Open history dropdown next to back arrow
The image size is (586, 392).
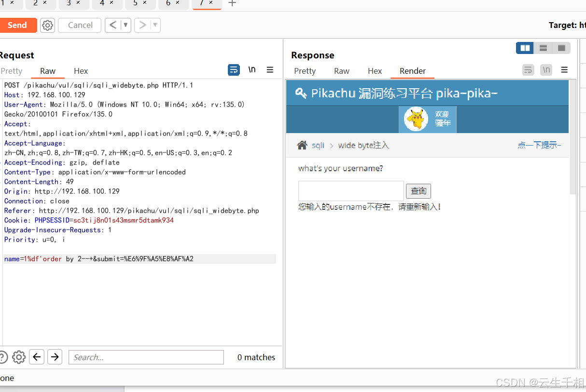126,25
